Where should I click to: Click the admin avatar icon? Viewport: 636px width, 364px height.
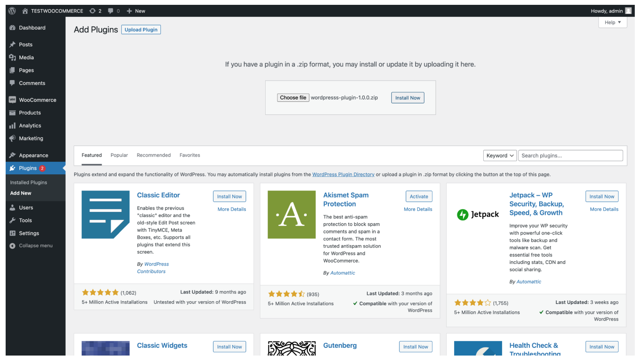628,11
